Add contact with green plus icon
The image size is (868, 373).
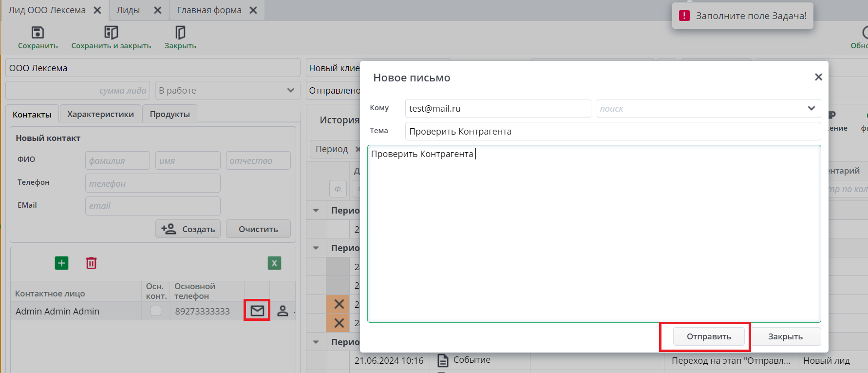pyautogui.click(x=62, y=263)
